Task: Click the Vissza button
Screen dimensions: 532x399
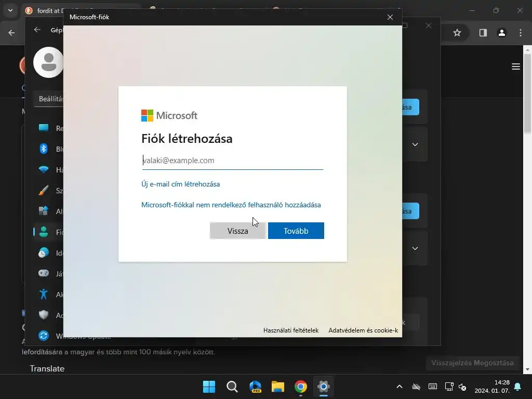Action: [x=237, y=231]
